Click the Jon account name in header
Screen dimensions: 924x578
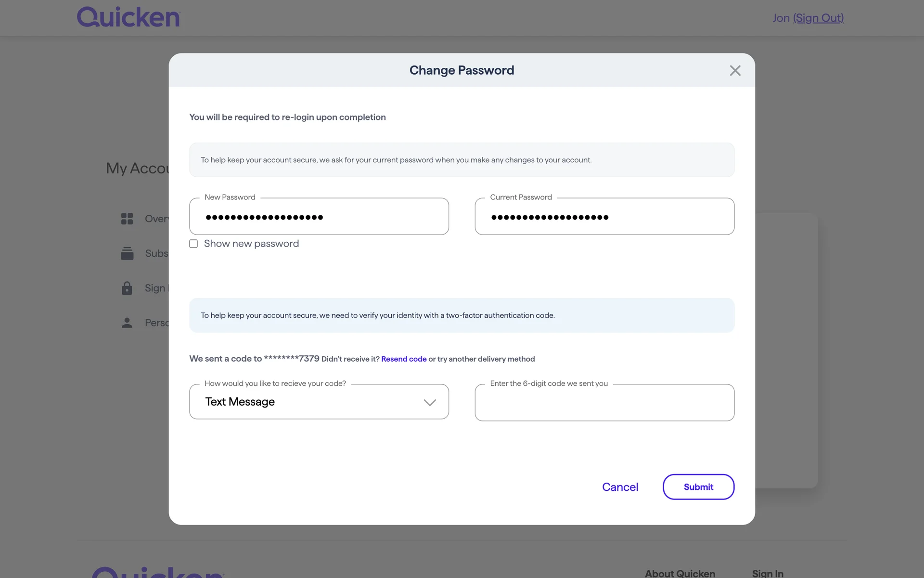point(781,18)
